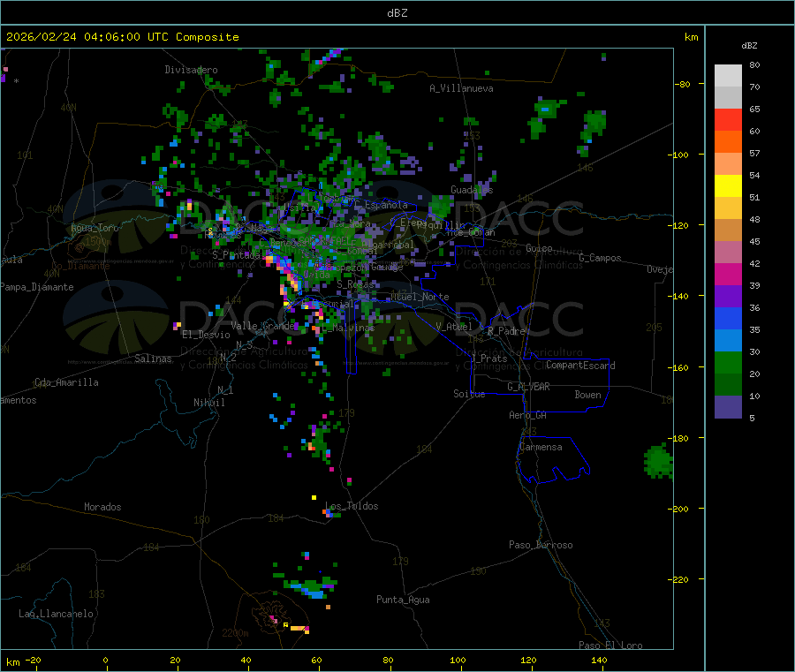795x672 pixels.
Task: Click the Paso_Barroso label
Action: coord(541,545)
